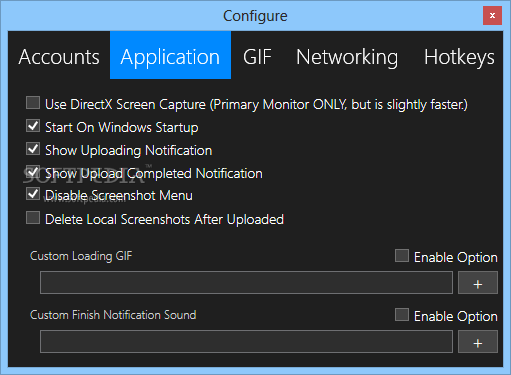
Task: Uncheck Start On Windows Startup
Action: 33,126
